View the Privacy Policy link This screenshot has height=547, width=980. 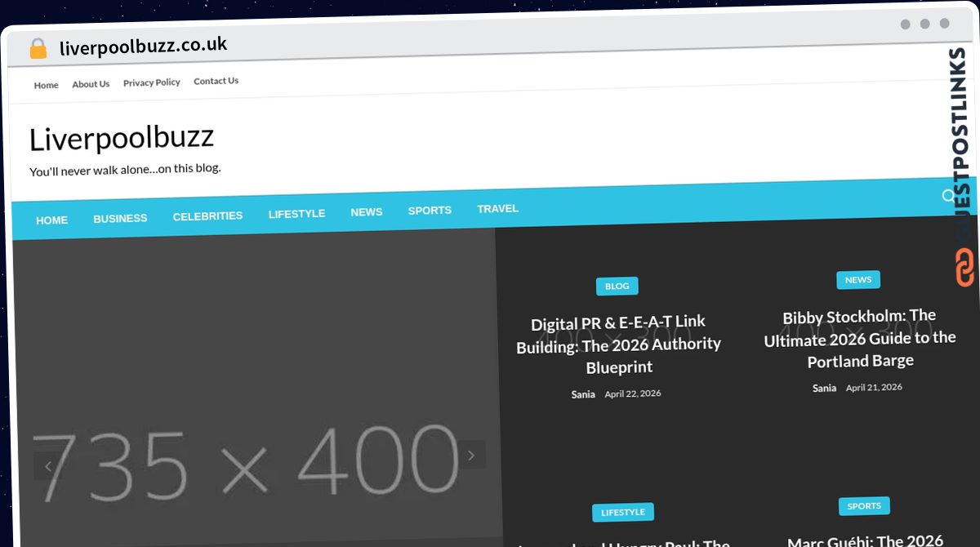click(x=152, y=82)
